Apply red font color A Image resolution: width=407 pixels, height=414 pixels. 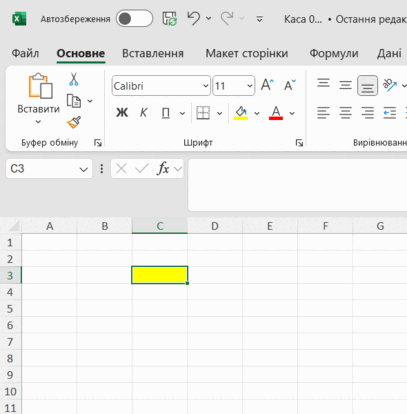pos(276,113)
